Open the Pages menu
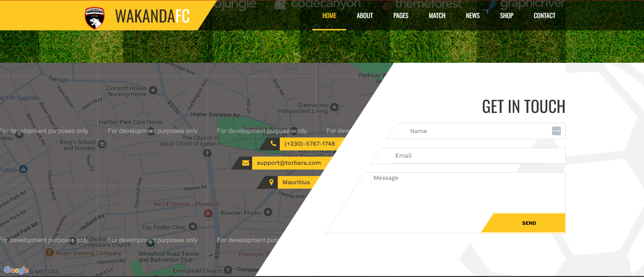This screenshot has width=644, height=277. 400,16
